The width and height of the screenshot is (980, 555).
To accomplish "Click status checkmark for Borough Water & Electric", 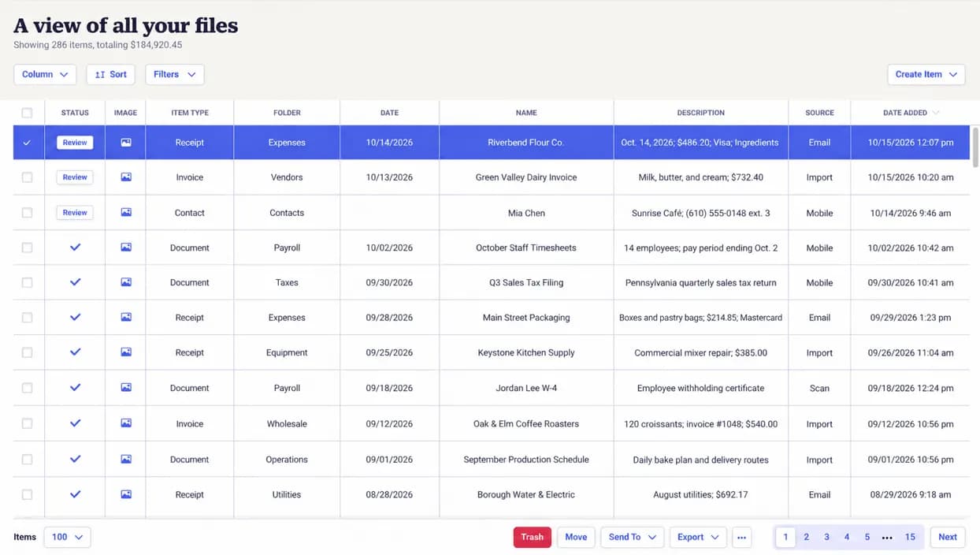I will click(75, 494).
